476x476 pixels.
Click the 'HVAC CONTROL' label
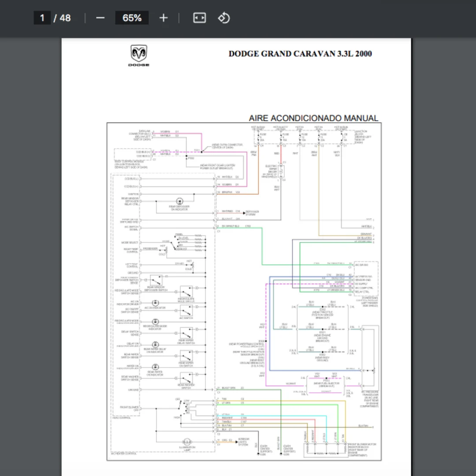(x=122, y=418)
